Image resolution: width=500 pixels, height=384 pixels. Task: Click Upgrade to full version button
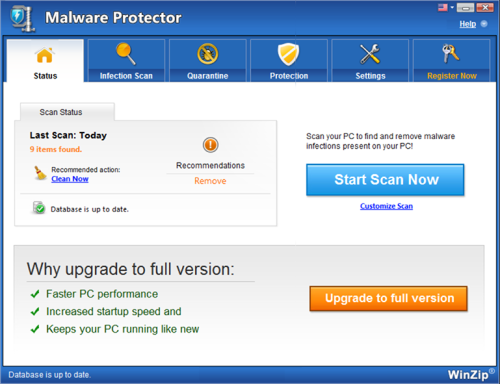(389, 298)
